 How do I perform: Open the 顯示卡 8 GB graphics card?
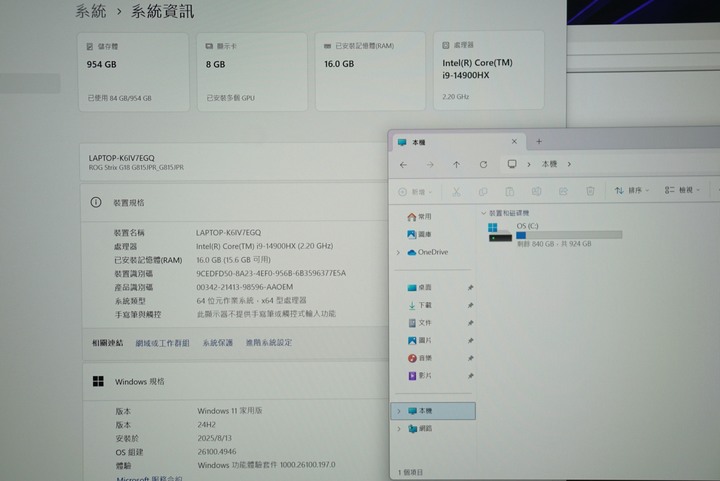(252, 71)
